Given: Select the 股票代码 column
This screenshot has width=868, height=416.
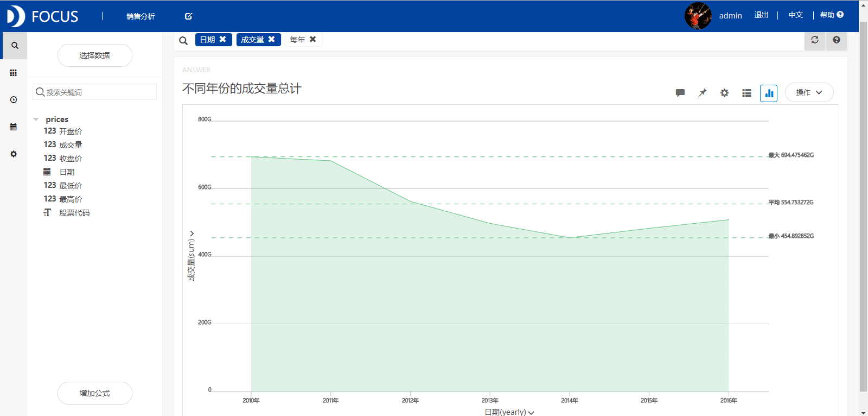Looking at the screenshot, I should point(74,213).
